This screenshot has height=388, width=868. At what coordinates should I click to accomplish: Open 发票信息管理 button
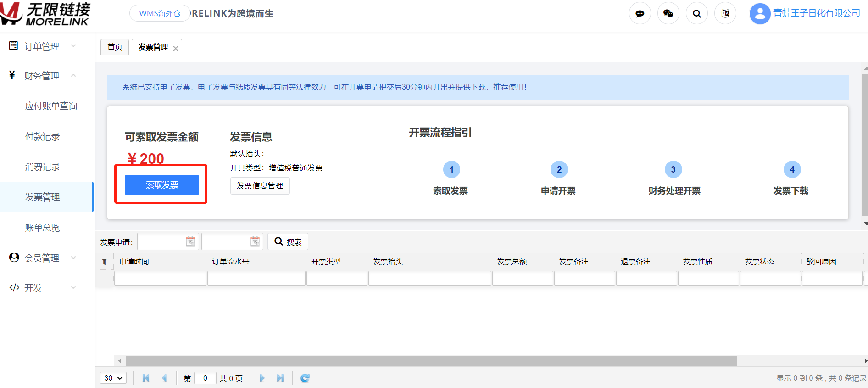[260, 186]
